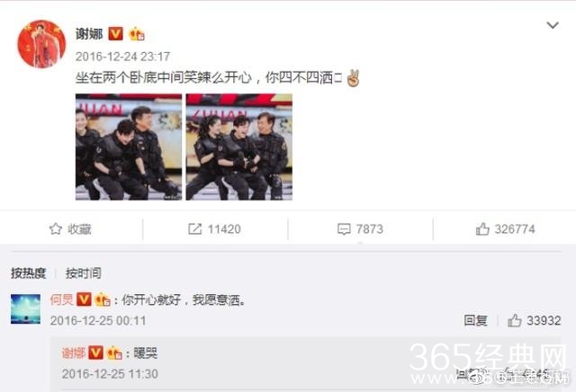Click the crown icon next to 何炅
Image resolution: width=576 pixels, height=392 pixels.
103,300
